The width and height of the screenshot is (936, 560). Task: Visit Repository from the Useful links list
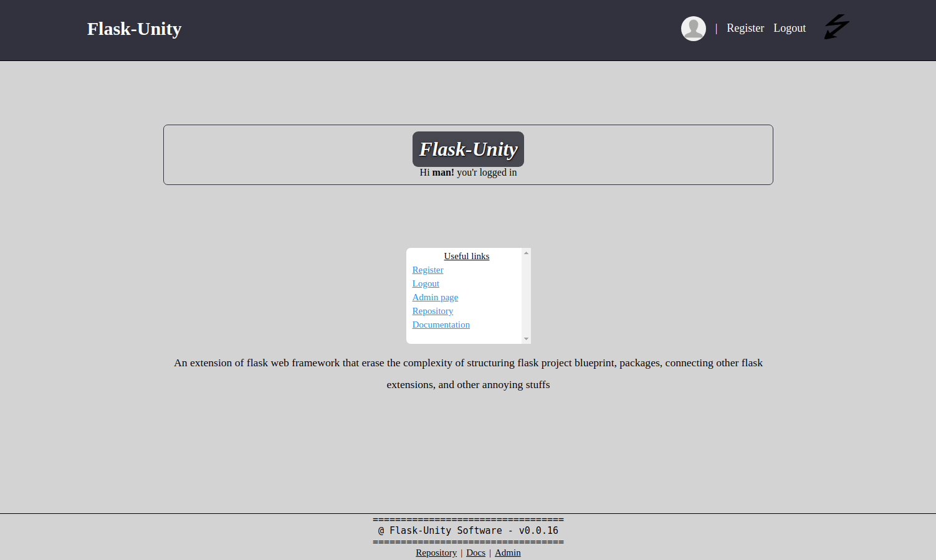(x=432, y=311)
